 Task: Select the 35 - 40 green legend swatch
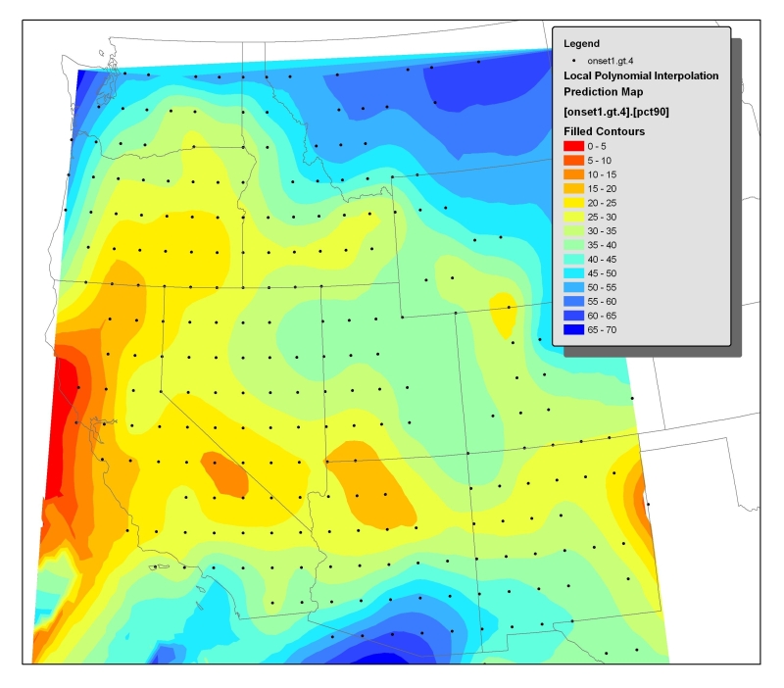coord(573,245)
